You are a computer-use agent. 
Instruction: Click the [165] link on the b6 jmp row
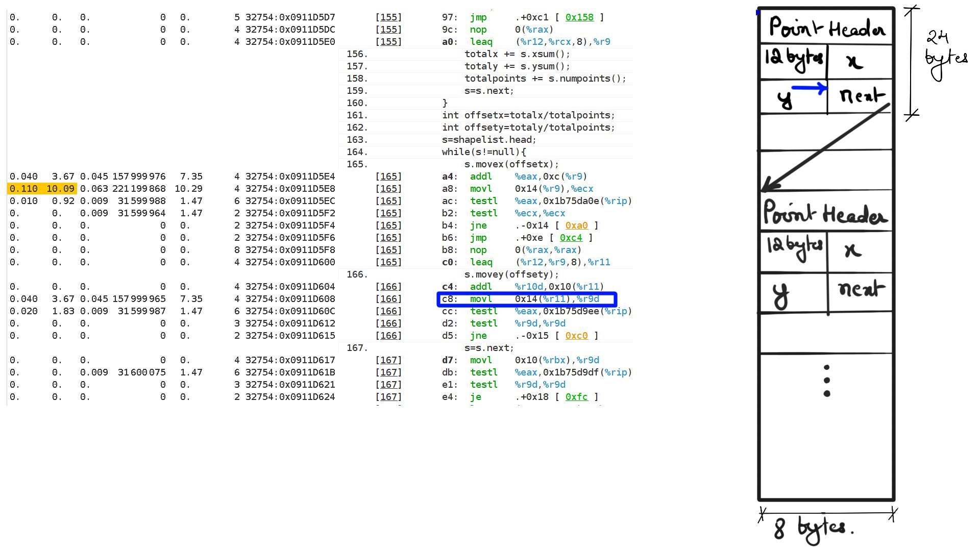tap(388, 238)
